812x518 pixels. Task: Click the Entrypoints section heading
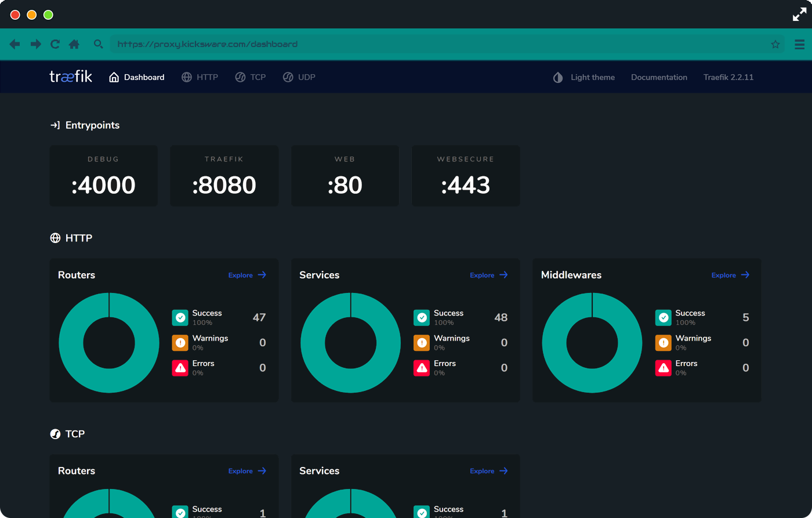(92, 125)
